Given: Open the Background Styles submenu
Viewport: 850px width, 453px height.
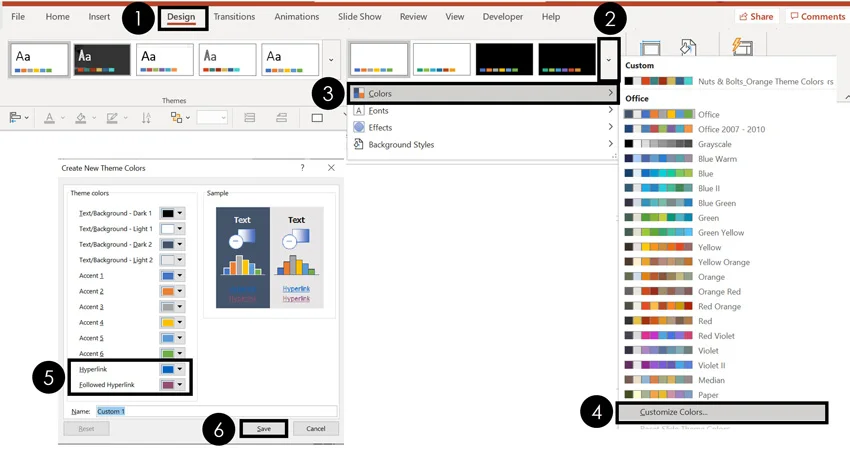Looking at the screenshot, I should pyautogui.click(x=482, y=145).
